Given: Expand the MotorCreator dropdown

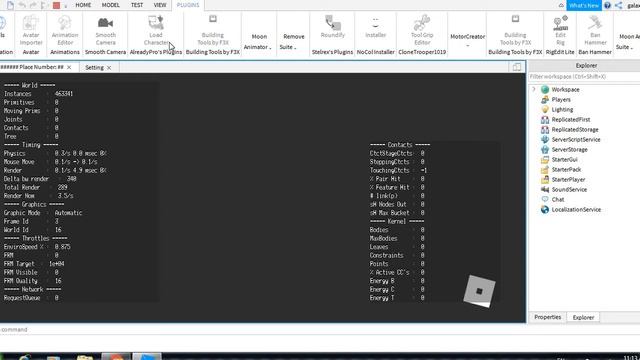Looking at the screenshot, I should 467,40.
